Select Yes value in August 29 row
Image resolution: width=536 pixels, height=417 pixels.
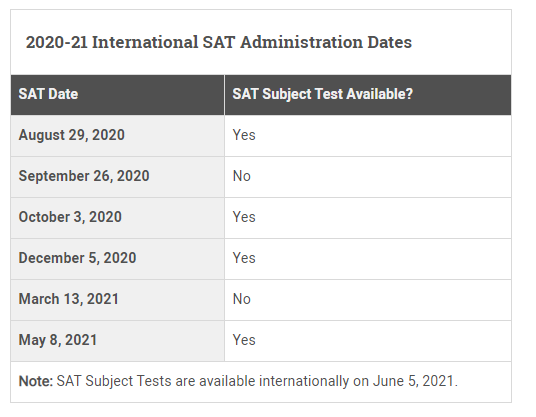[244, 135]
